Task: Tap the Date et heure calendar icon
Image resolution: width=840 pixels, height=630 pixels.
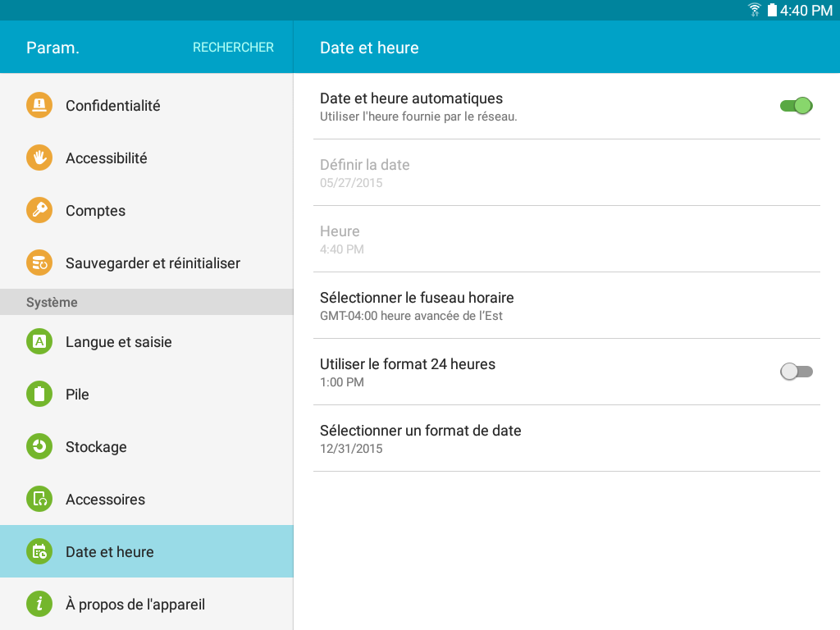Action: [x=39, y=551]
